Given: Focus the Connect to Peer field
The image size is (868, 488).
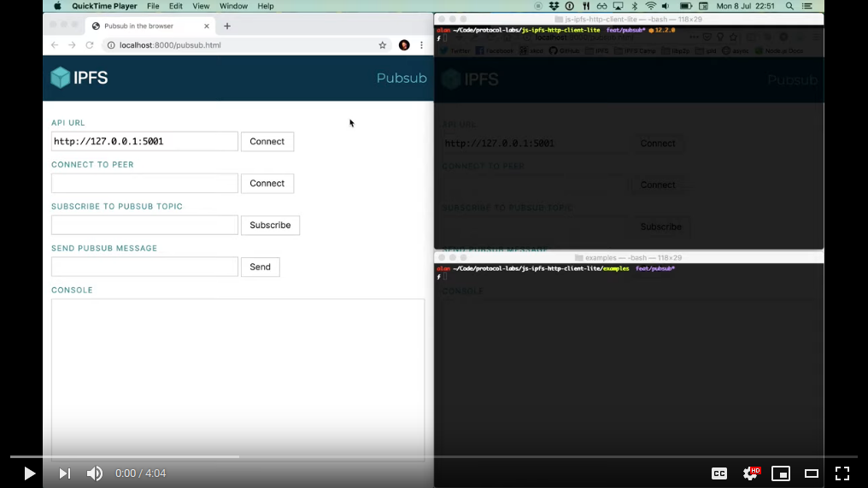Looking at the screenshot, I should [144, 184].
